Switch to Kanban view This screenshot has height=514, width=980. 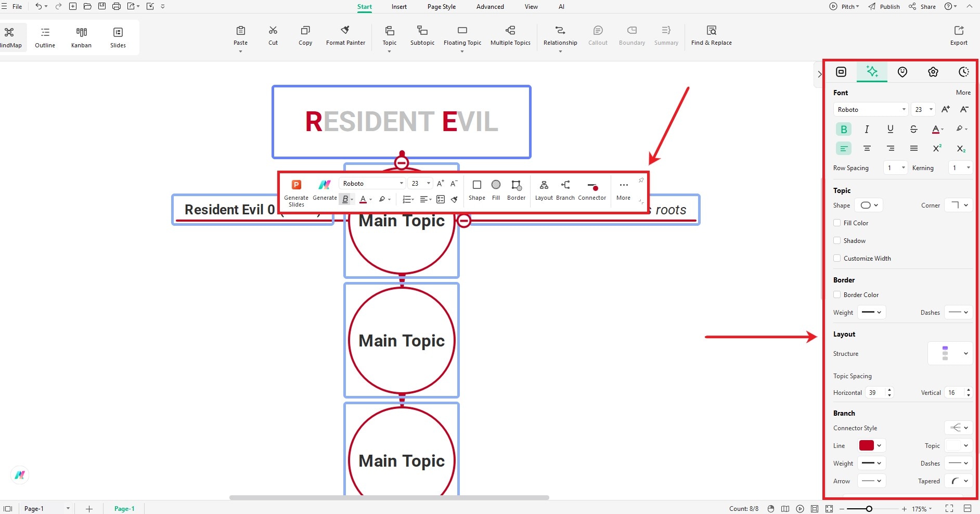pos(81,37)
